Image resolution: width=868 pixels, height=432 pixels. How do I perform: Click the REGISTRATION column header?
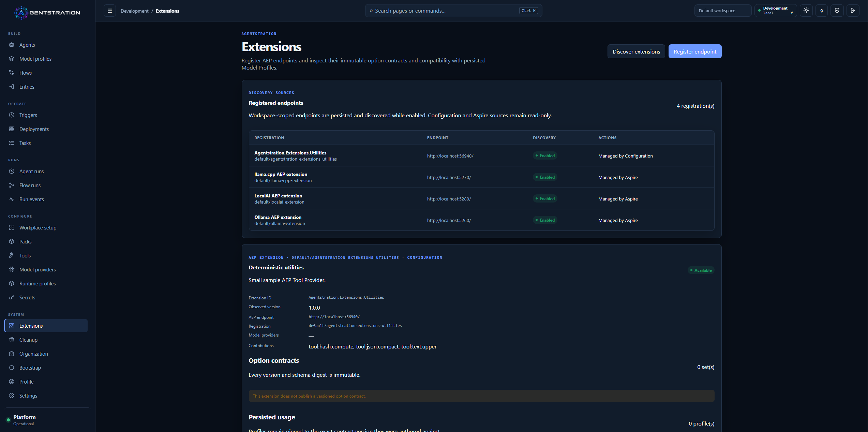[x=269, y=138]
